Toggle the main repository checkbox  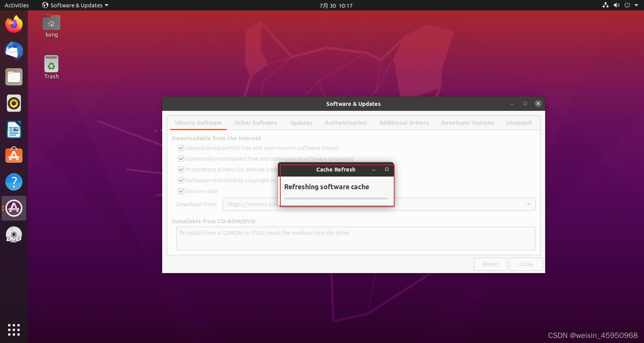pyautogui.click(x=181, y=148)
